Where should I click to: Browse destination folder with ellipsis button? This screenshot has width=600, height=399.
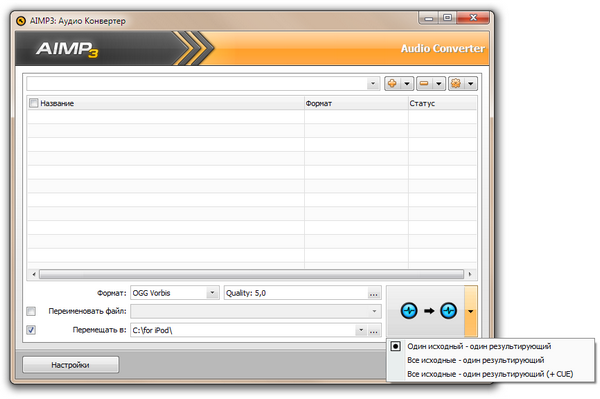tap(373, 330)
